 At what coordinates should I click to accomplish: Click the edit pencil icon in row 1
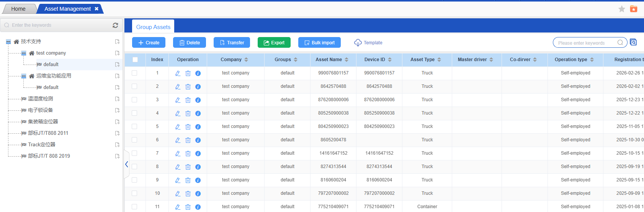coord(178,73)
